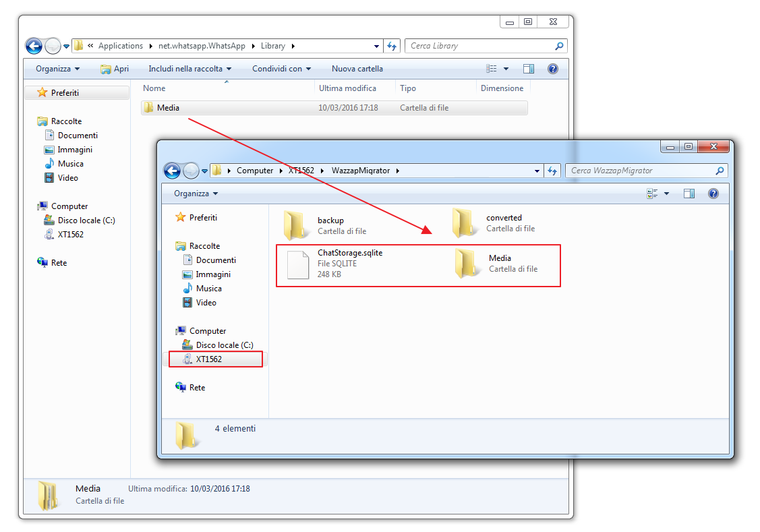Expand view options arrow in Library window

(506, 69)
